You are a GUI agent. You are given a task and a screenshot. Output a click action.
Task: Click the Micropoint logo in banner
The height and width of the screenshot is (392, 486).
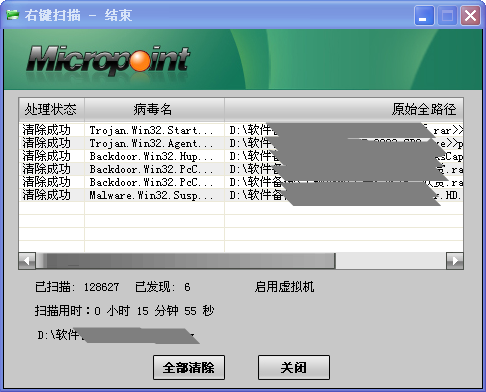pos(108,60)
